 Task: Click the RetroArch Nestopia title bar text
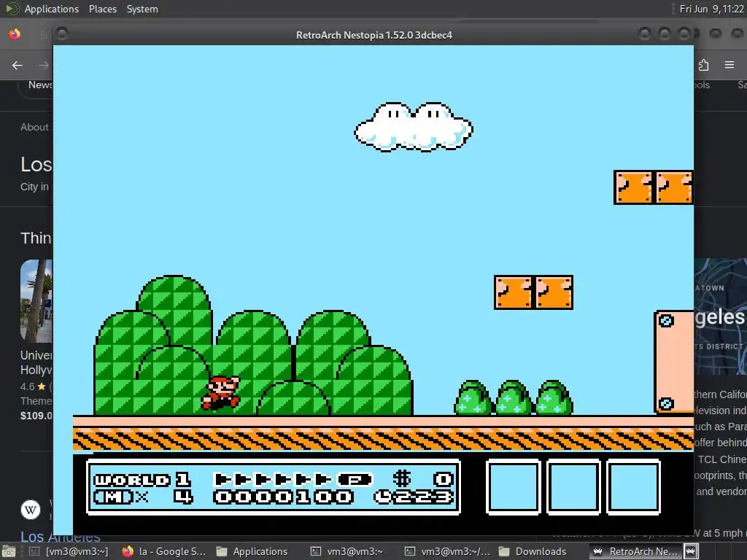(x=374, y=35)
